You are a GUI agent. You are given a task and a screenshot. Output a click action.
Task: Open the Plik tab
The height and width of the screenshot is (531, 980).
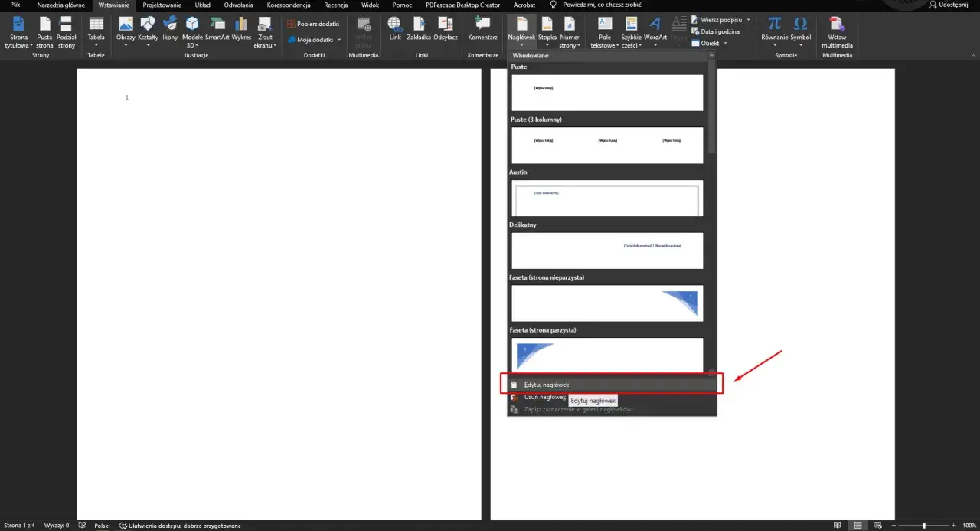pos(15,5)
